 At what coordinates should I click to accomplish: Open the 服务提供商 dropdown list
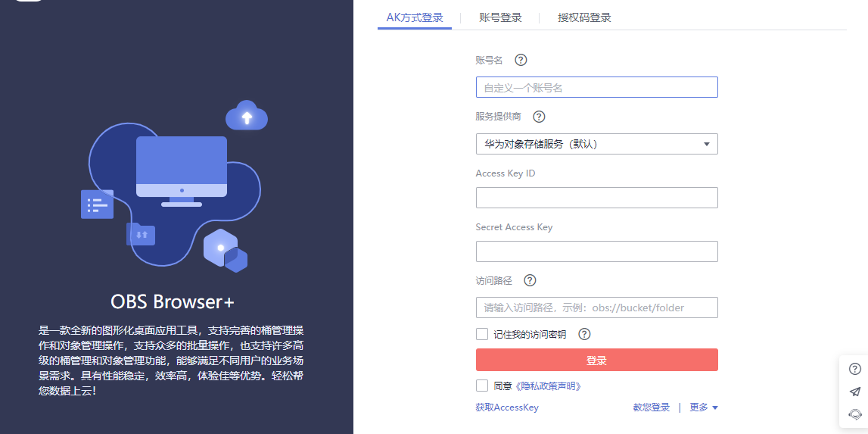tap(596, 144)
